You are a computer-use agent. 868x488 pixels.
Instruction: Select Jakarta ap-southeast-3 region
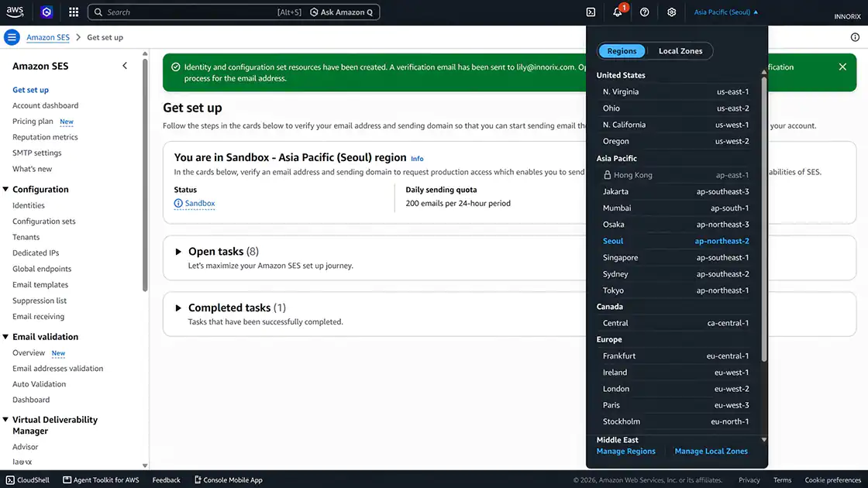click(x=675, y=191)
